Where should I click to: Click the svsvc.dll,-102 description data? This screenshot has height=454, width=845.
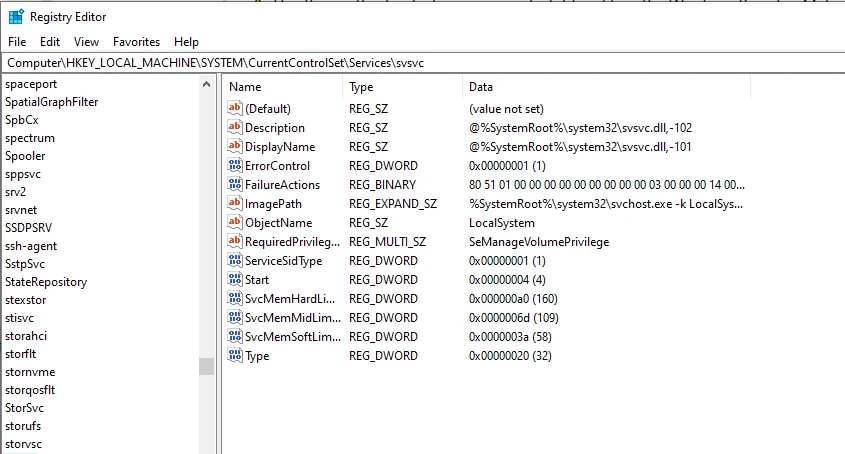(x=580, y=128)
